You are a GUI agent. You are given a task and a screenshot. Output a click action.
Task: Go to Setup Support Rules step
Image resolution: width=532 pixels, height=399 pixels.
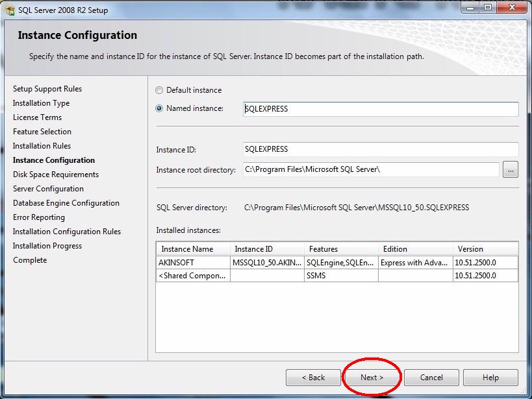(x=47, y=89)
